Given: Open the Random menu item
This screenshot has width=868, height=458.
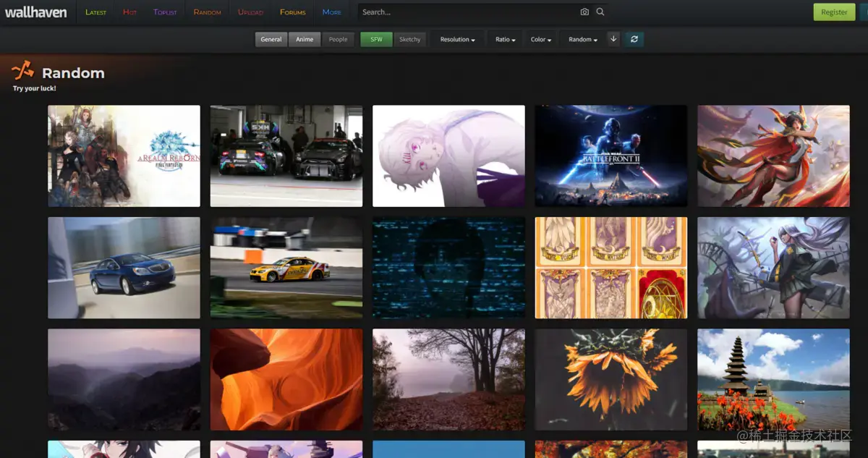Looking at the screenshot, I should [208, 12].
